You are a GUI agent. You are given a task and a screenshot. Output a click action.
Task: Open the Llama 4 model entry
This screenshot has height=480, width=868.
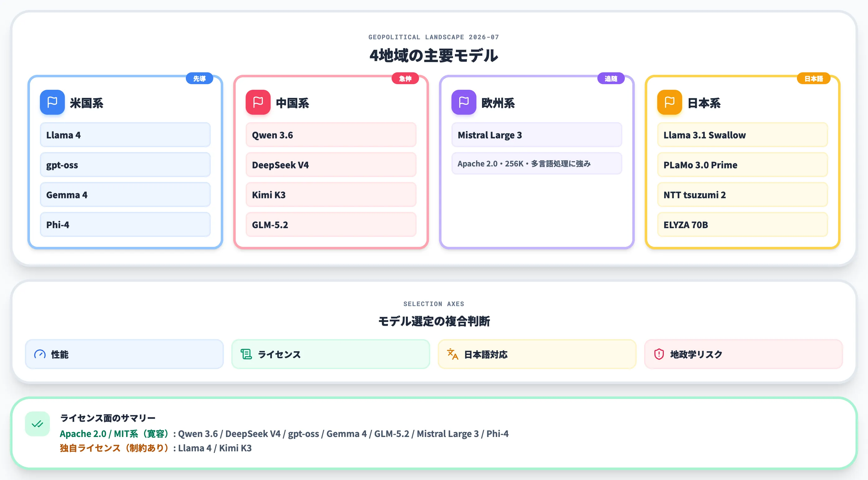click(x=125, y=135)
